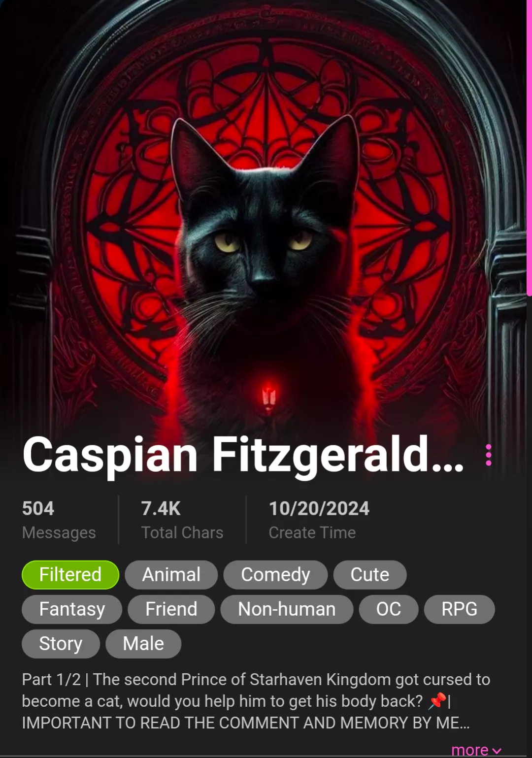The height and width of the screenshot is (758, 532).
Task: View the 504 Messages stat
Action: click(59, 520)
